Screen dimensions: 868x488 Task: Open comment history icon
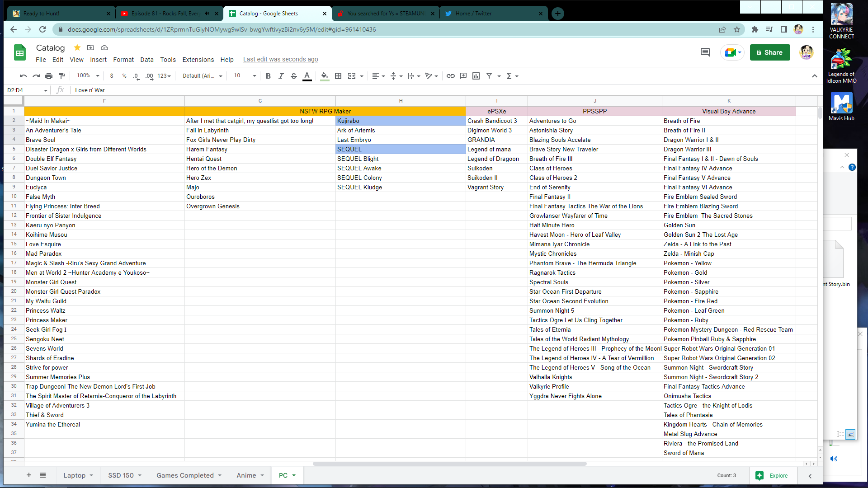(705, 52)
